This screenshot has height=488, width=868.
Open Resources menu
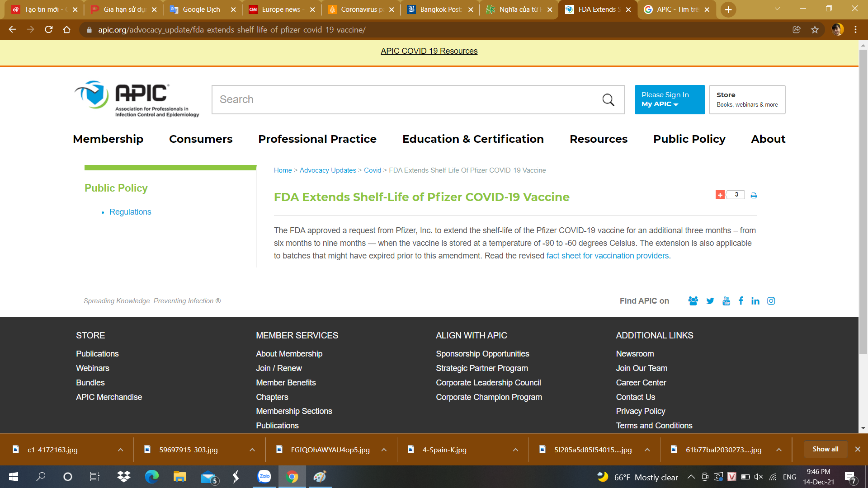599,139
